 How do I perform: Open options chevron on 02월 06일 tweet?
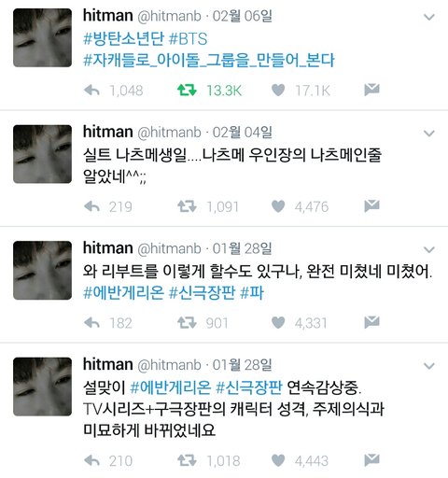click(429, 17)
